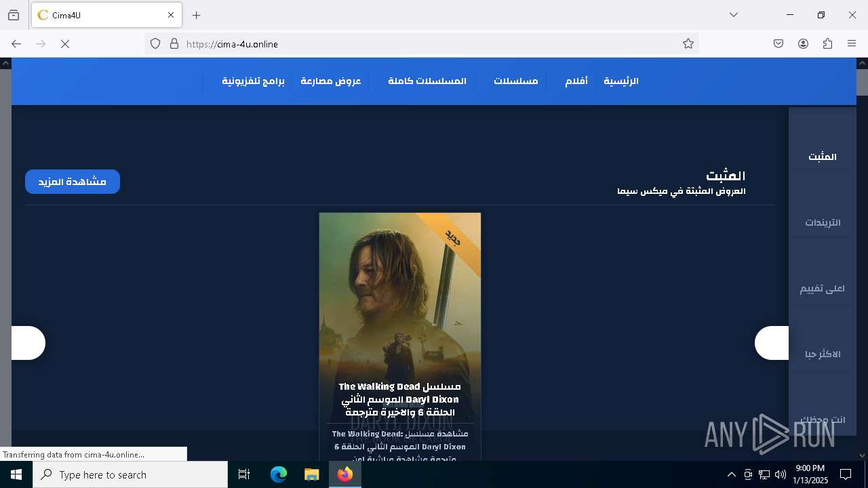Open الرئيسية home nav item

pyautogui.click(x=621, y=81)
